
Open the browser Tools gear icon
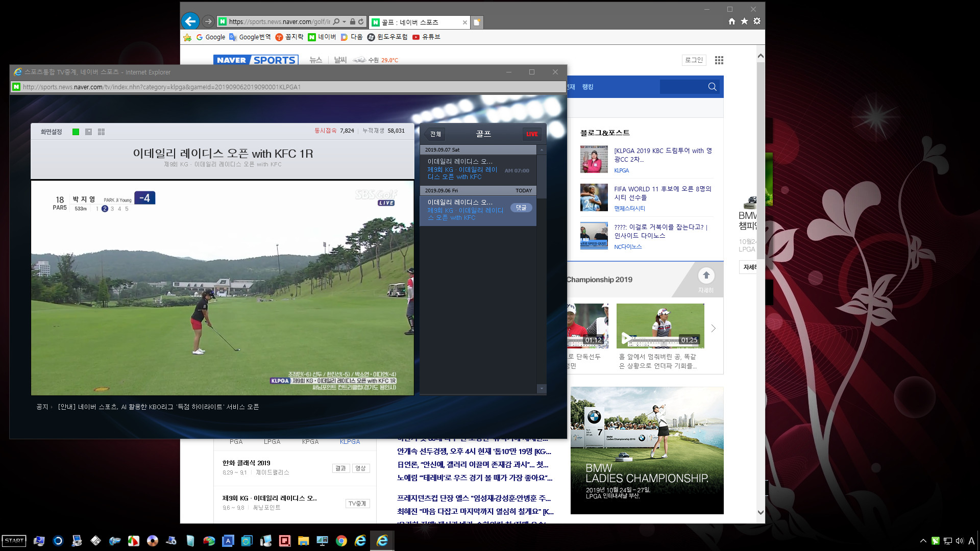pyautogui.click(x=757, y=21)
